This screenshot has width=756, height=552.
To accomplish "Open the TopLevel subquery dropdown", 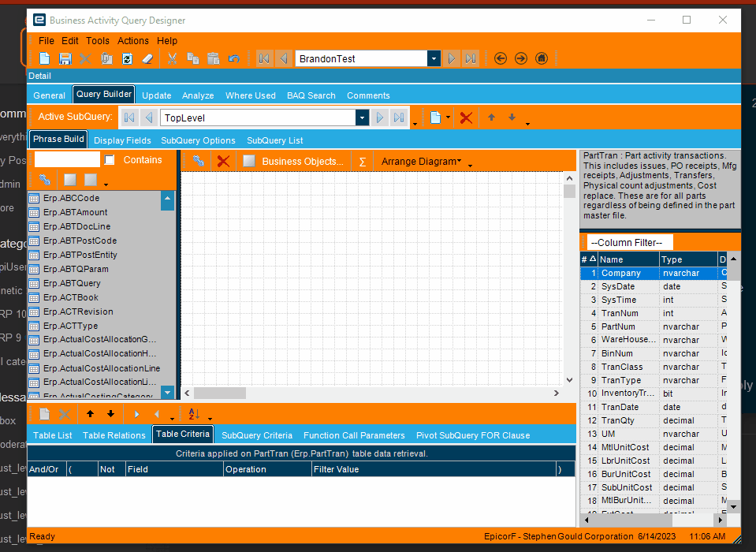I will coord(362,117).
